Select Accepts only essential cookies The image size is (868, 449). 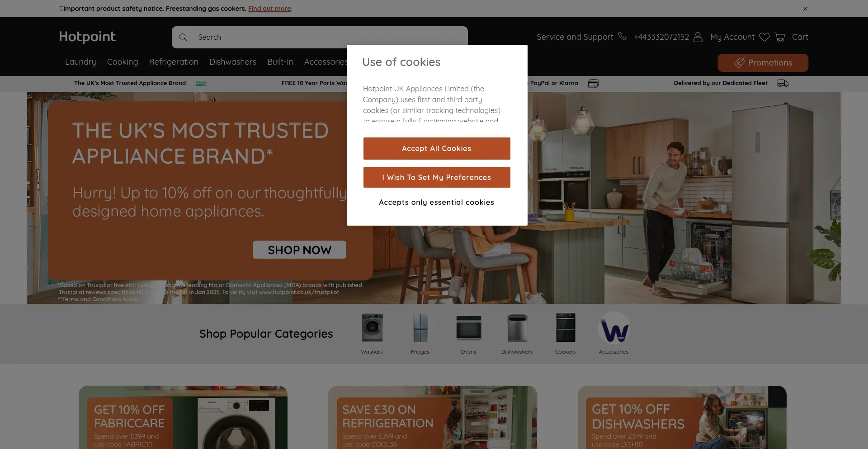pyautogui.click(x=437, y=202)
